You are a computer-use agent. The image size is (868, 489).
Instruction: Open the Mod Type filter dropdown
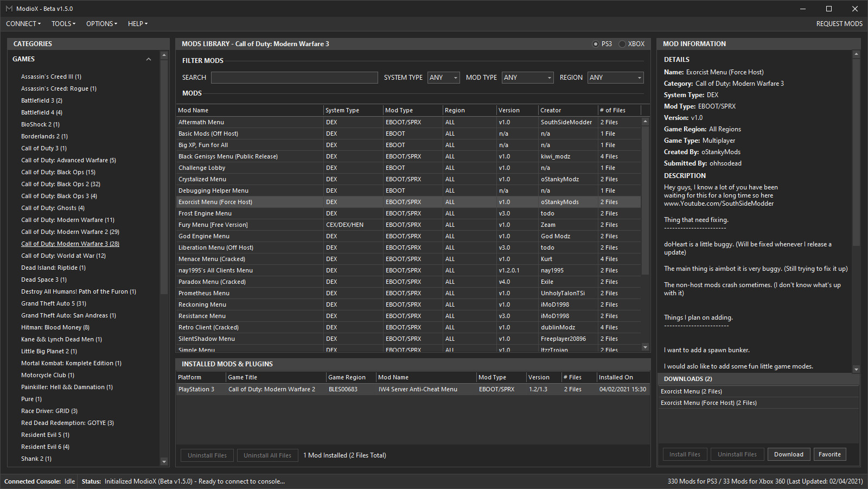[x=527, y=78]
